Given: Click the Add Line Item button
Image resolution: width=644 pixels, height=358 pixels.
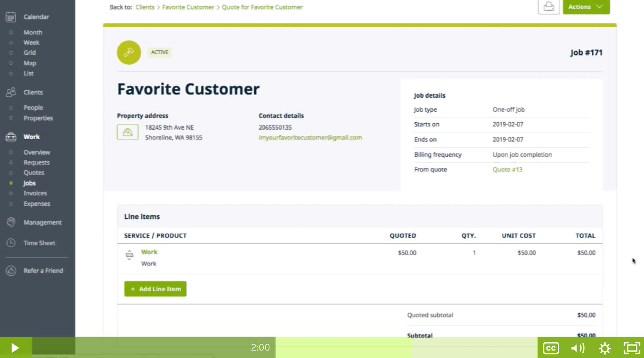Looking at the screenshot, I should [x=155, y=289].
